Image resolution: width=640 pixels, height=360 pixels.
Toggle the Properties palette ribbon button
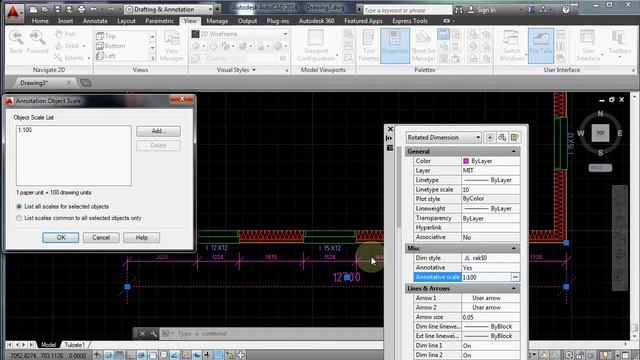[395, 46]
